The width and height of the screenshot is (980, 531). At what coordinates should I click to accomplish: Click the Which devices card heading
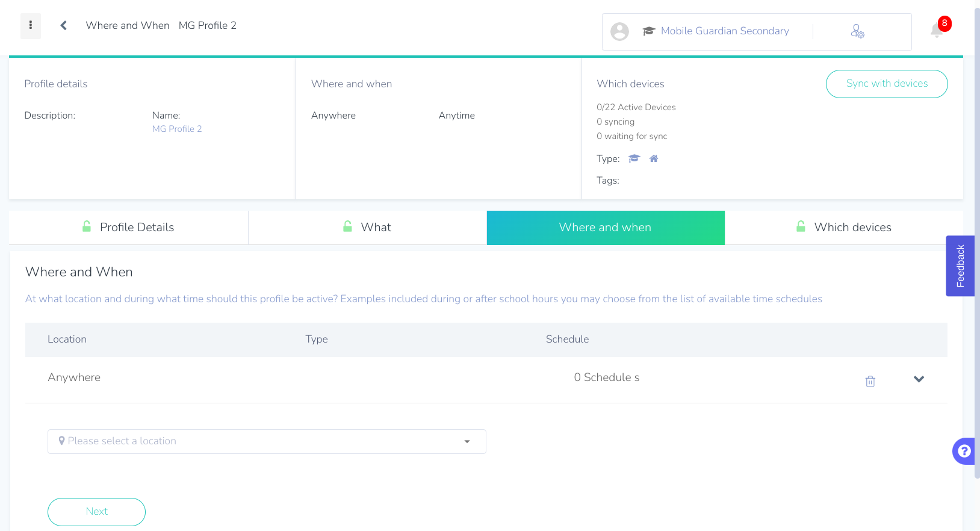tap(630, 84)
